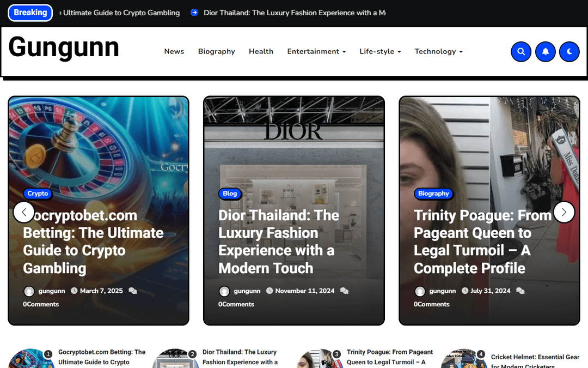Viewport: 588px width, 368px height.
Task: Open the Health menu item
Action: coord(261,51)
